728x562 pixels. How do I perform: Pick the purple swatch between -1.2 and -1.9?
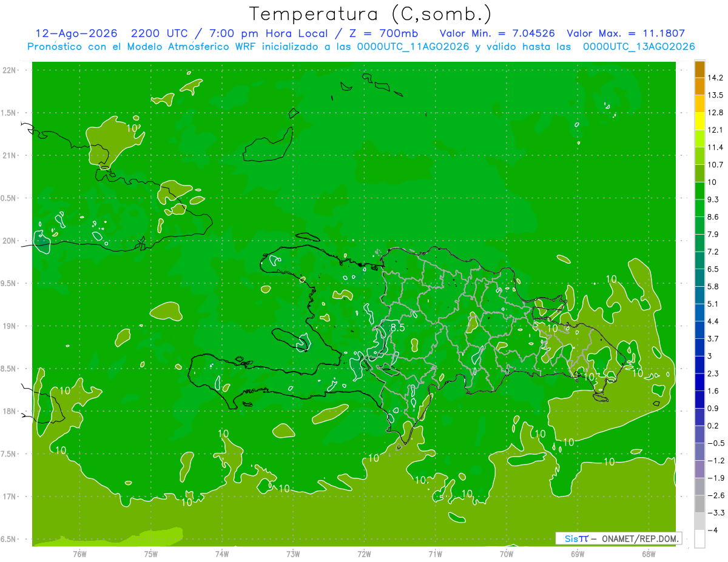(699, 469)
